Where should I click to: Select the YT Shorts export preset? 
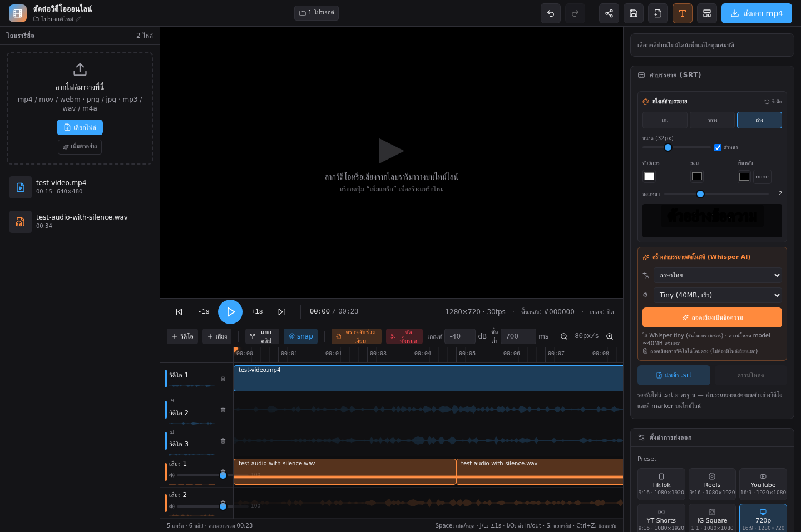click(661, 518)
